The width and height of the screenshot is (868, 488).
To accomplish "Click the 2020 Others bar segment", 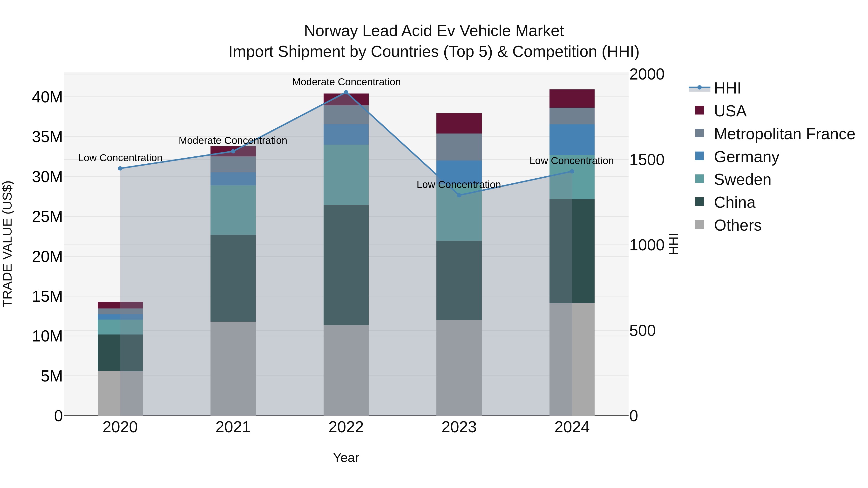I will pos(120,393).
